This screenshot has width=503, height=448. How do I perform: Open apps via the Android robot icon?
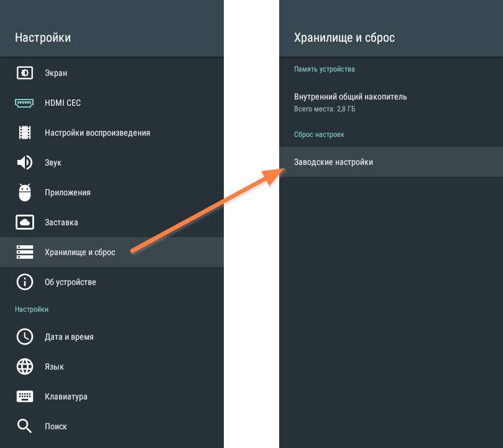[x=25, y=192]
